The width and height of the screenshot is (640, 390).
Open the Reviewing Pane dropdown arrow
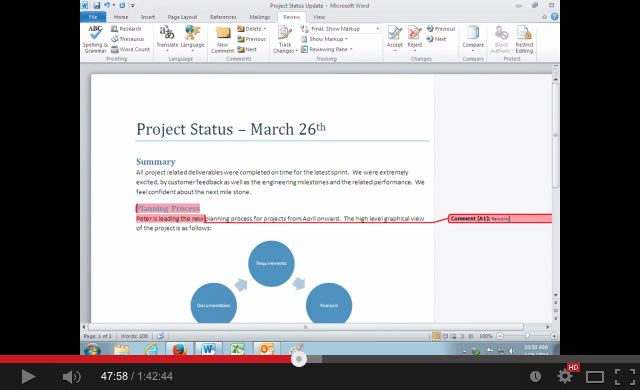click(x=351, y=49)
